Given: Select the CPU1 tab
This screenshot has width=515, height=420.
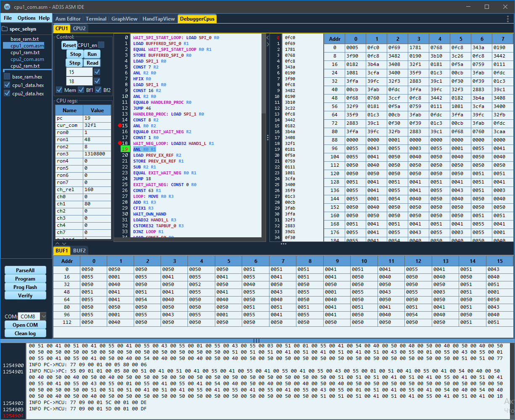Looking at the screenshot, I should pyautogui.click(x=62, y=29).
